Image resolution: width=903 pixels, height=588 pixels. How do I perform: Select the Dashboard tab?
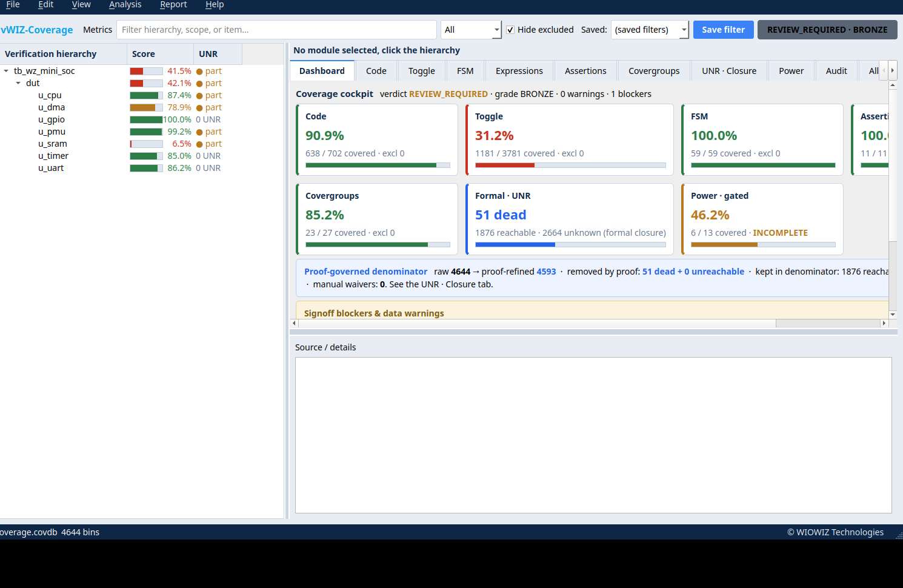point(322,71)
